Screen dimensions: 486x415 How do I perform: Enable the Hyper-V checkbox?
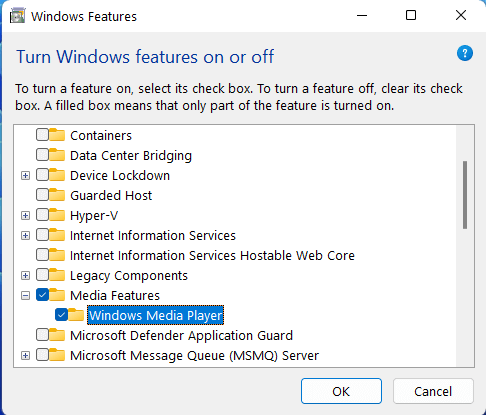42,215
